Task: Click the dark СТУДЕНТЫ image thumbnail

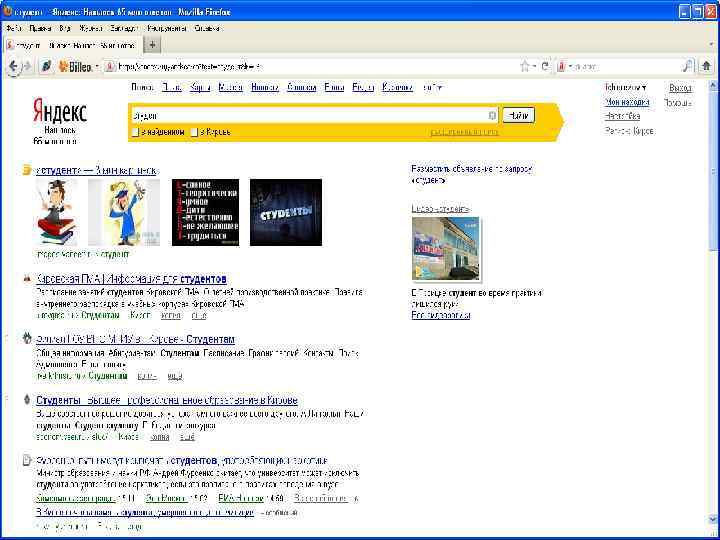Action: point(286,212)
